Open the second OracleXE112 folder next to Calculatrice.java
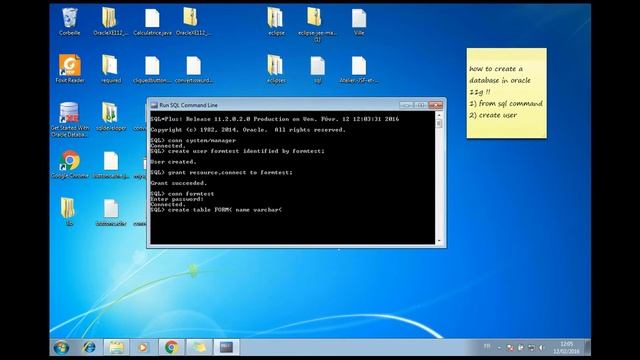Image resolution: width=640 pixels, height=360 pixels. [192, 22]
